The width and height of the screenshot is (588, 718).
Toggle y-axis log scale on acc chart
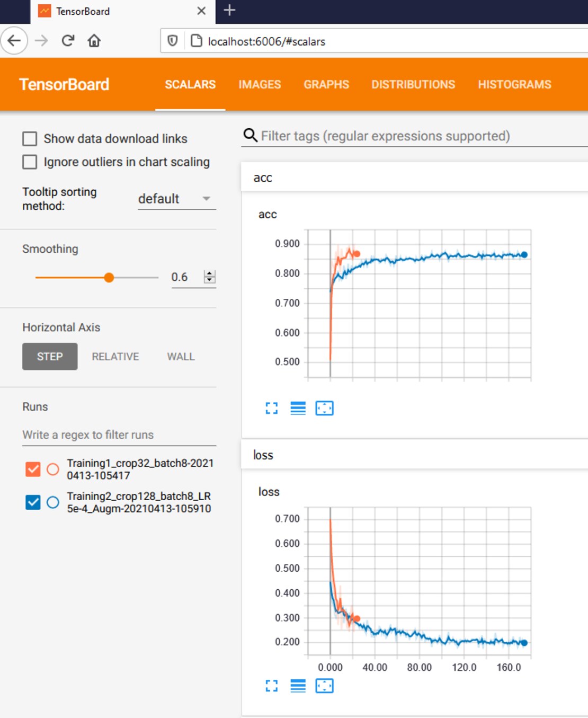pyautogui.click(x=298, y=408)
